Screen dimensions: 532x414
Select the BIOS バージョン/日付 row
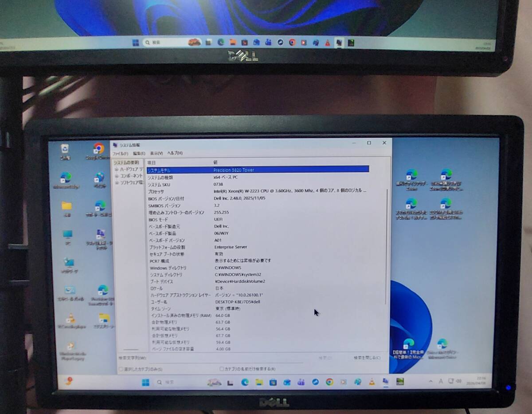[x=258, y=198]
